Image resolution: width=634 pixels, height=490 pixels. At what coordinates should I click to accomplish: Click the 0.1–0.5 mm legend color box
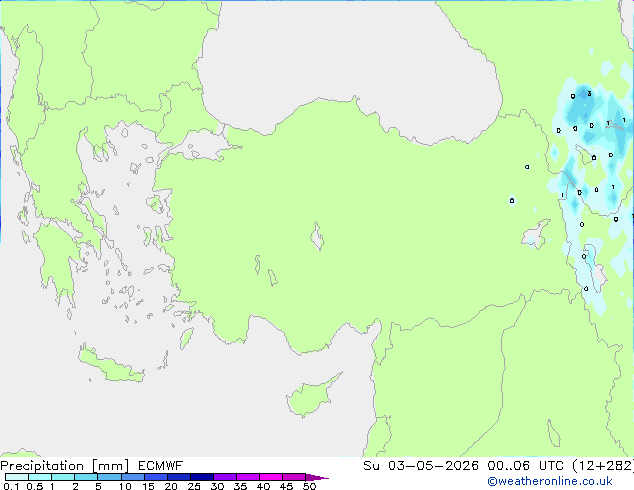(17, 477)
